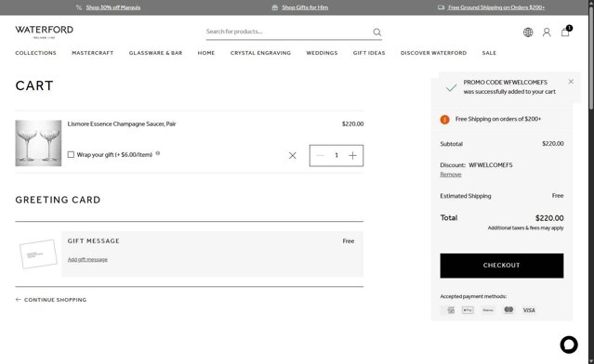
Task: Open the Sale menu
Action: click(489, 53)
